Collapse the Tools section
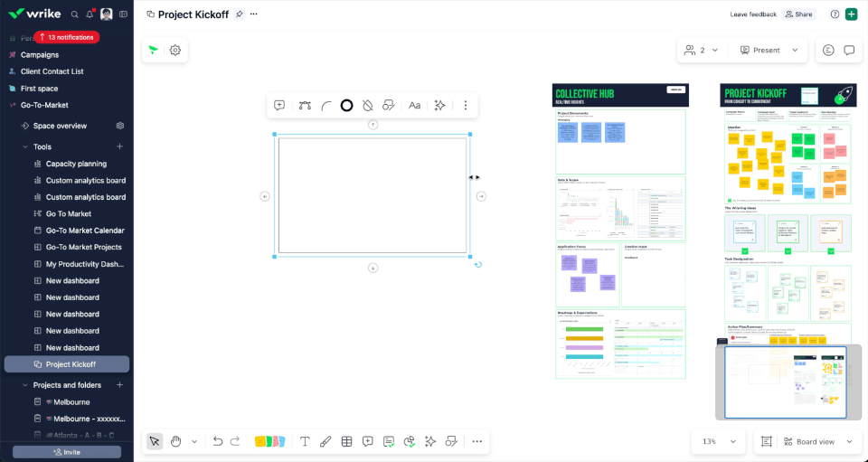 coord(25,146)
